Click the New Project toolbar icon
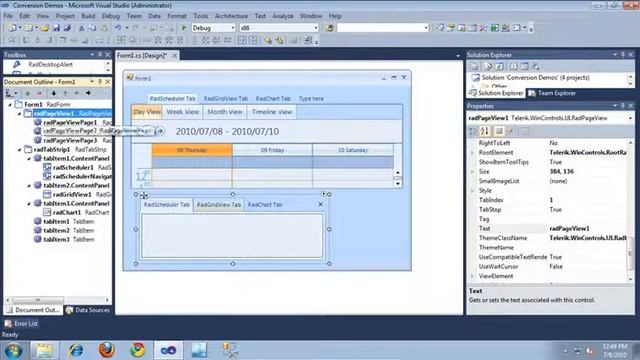The width and height of the screenshot is (640, 360). point(12,28)
